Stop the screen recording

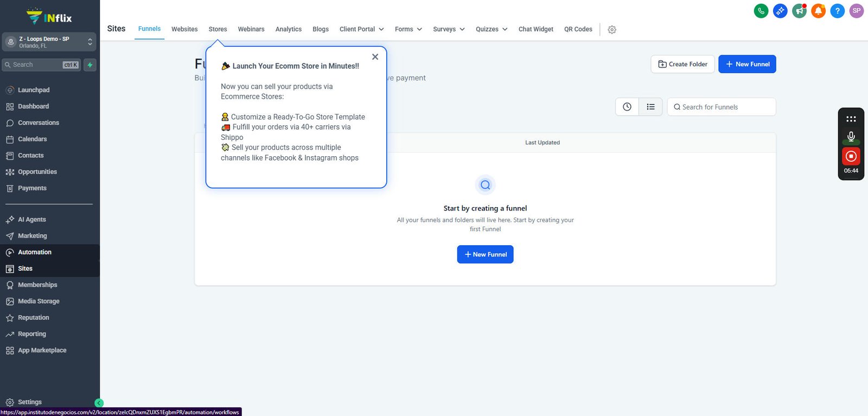click(x=851, y=156)
